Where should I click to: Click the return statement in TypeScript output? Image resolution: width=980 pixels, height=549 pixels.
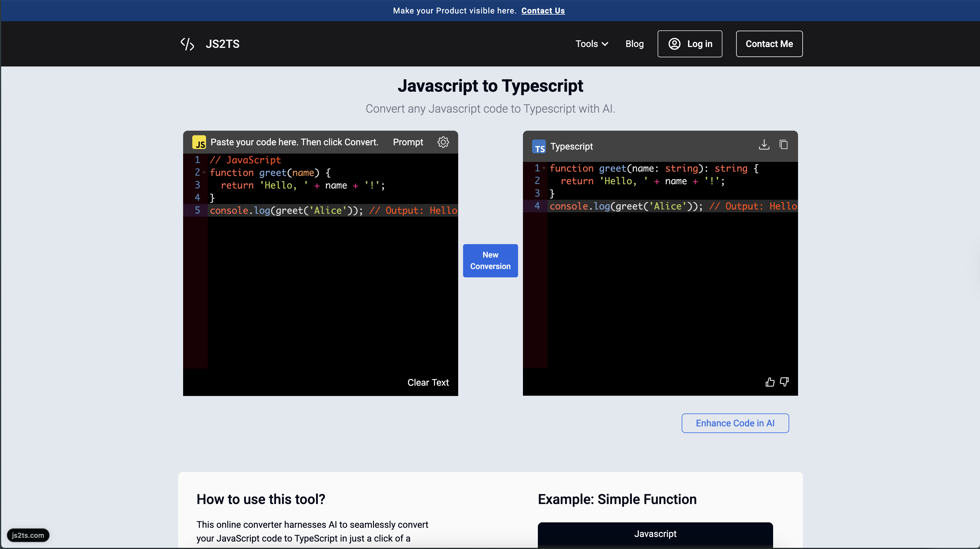642,181
